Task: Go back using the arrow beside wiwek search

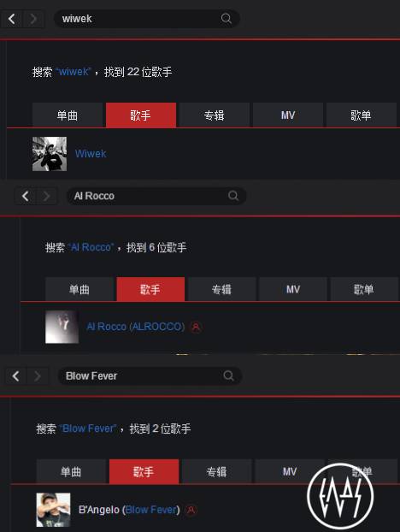Action: tap(11, 19)
